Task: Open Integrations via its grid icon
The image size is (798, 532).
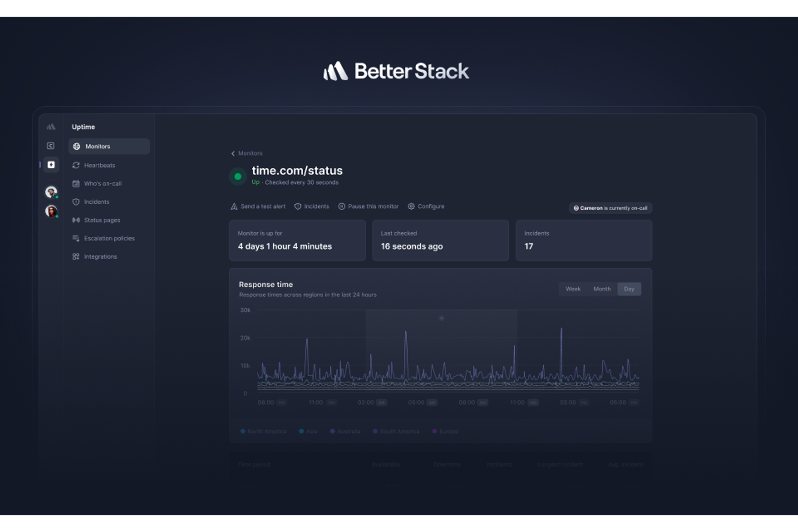Action: coord(76,257)
